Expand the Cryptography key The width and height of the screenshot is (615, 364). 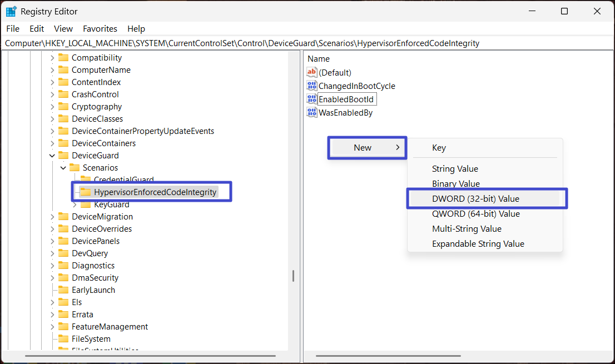coord(52,107)
